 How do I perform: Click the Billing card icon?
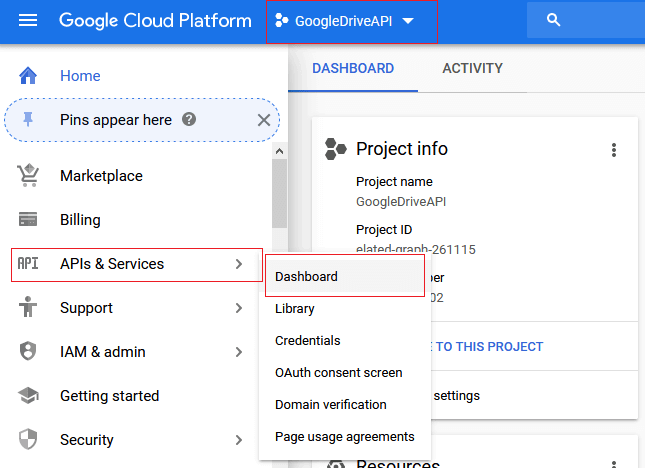[28, 220]
